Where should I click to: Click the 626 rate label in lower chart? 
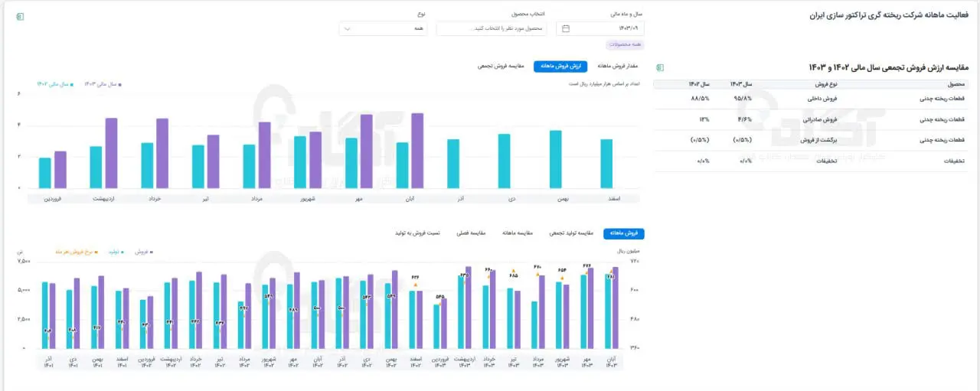point(415,278)
